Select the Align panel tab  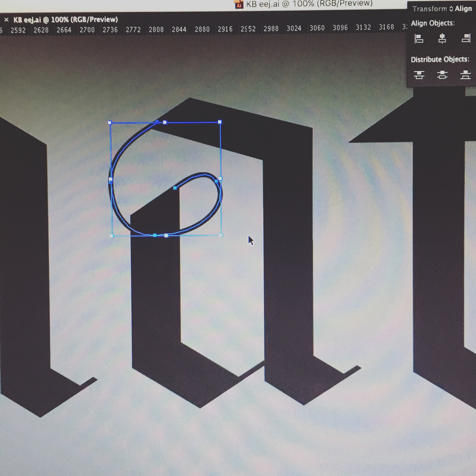[x=463, y=9]
